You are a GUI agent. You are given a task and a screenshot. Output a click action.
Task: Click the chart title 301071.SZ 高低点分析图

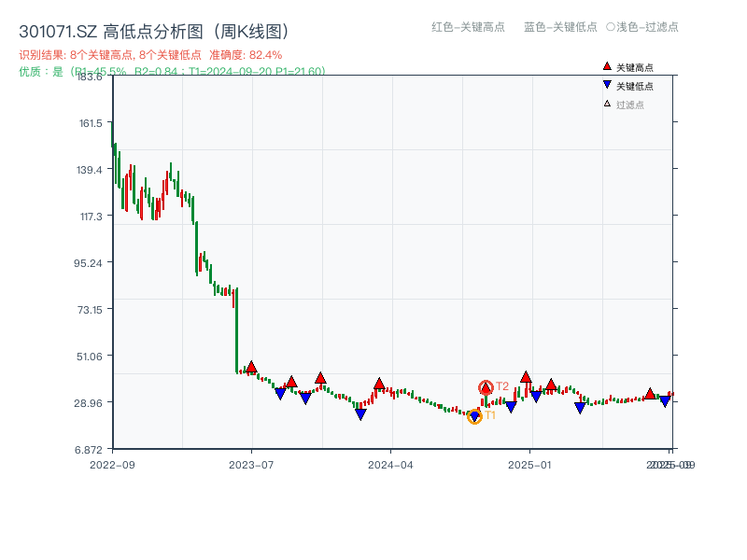click(107, 29)
